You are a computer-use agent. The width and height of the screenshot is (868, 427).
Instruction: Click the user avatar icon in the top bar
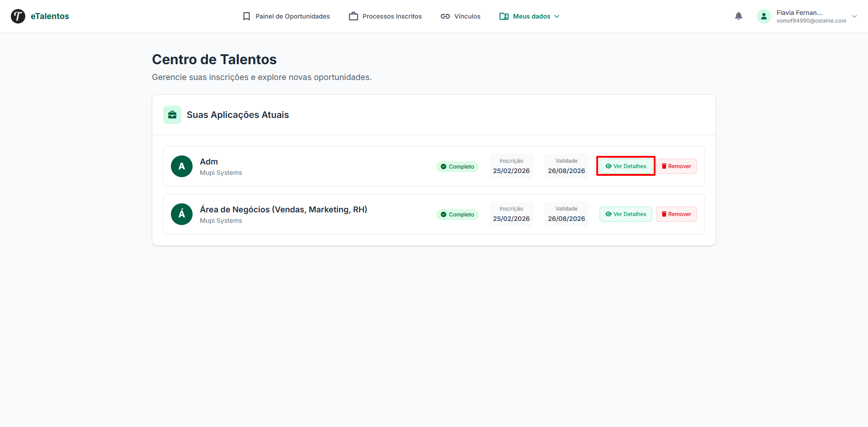764,16
